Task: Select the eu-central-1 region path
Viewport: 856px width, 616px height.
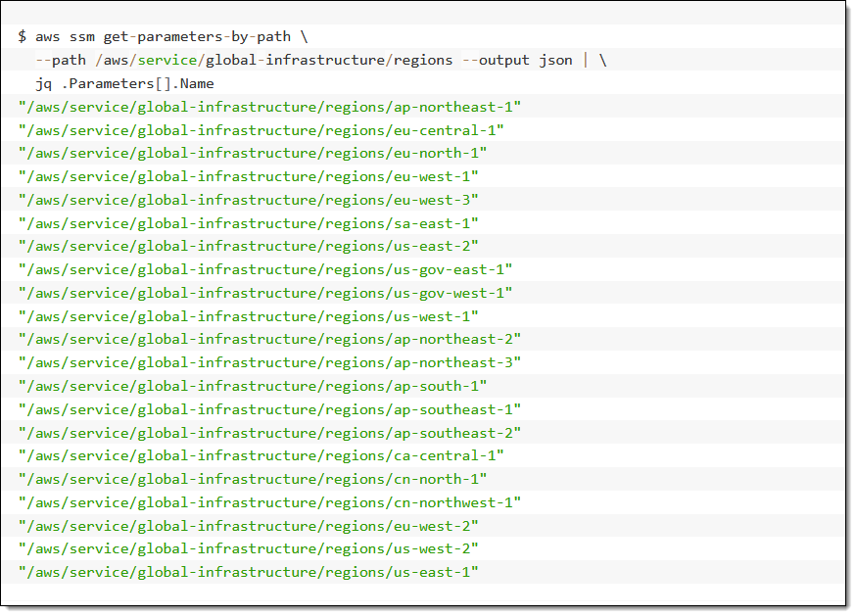Action: (261, 130)
